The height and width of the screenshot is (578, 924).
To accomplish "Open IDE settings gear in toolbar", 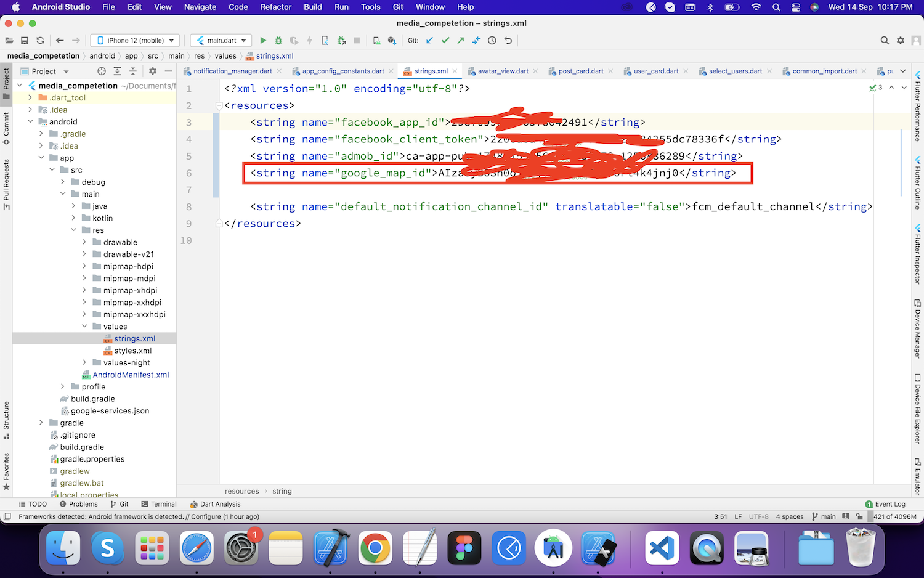I will 901,41.
